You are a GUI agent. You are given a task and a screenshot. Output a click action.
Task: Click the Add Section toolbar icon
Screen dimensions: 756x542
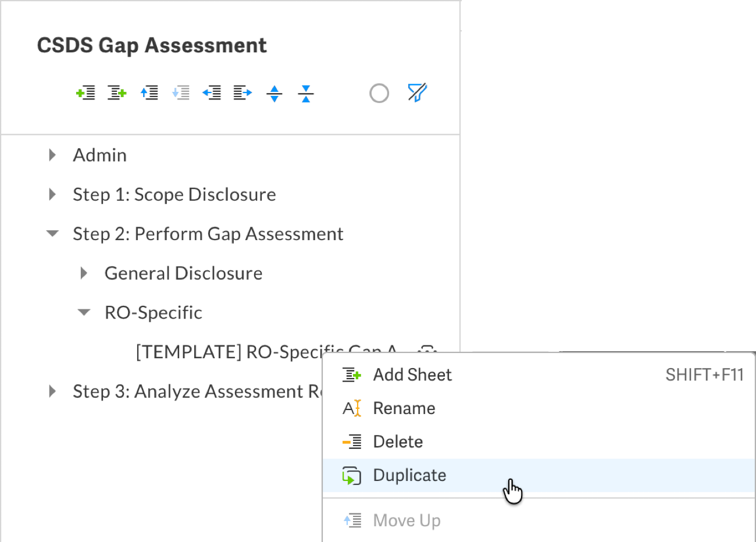(x=85, y=93)
